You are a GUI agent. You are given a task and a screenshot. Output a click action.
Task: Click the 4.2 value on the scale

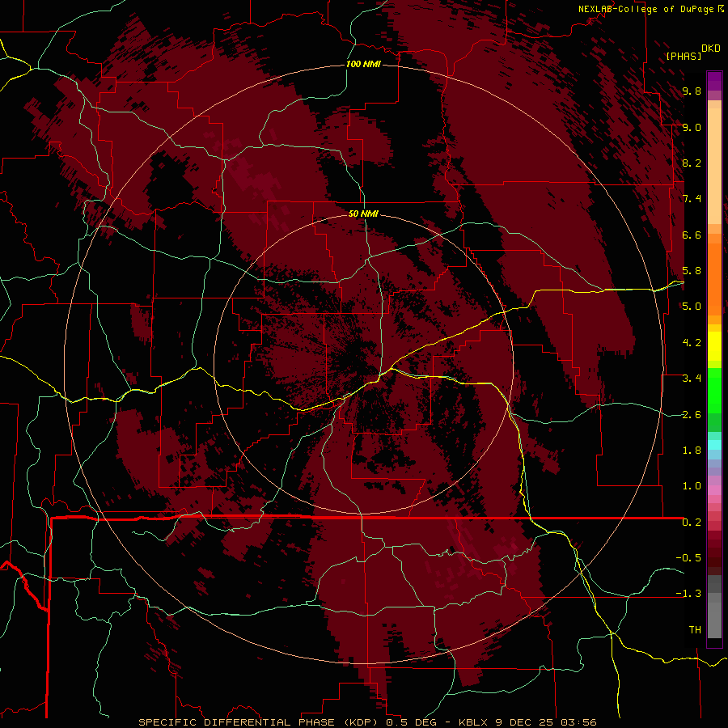[x=692, y=343]
